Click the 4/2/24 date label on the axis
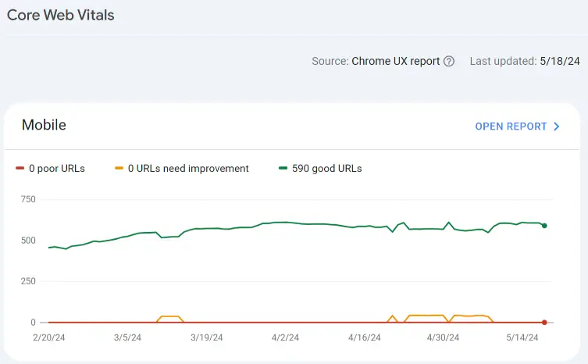Image resolution: width=588 pixels, height=364 pixels. [286, 337]
